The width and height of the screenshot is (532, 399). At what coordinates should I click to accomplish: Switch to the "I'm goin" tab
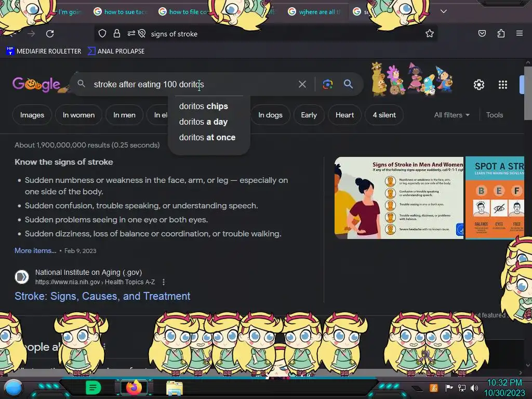(70, 12)
